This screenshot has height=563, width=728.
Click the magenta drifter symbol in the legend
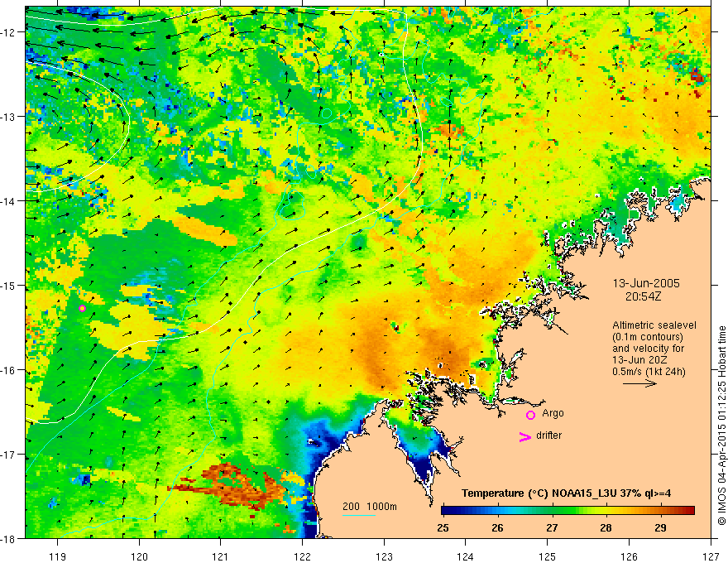pos(524,437)
